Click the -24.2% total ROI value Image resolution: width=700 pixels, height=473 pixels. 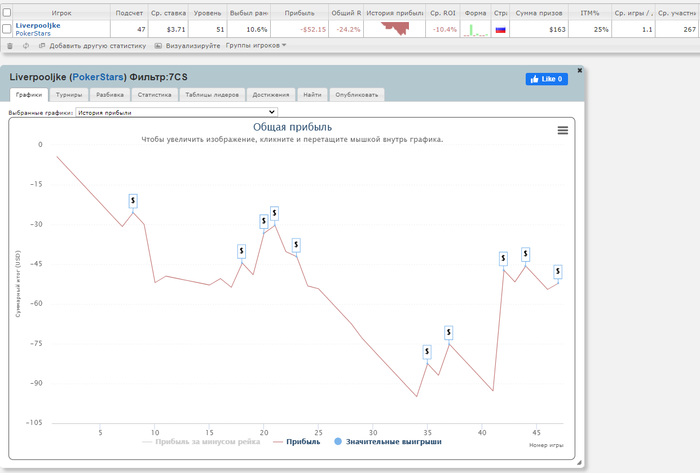click(348, 29)
